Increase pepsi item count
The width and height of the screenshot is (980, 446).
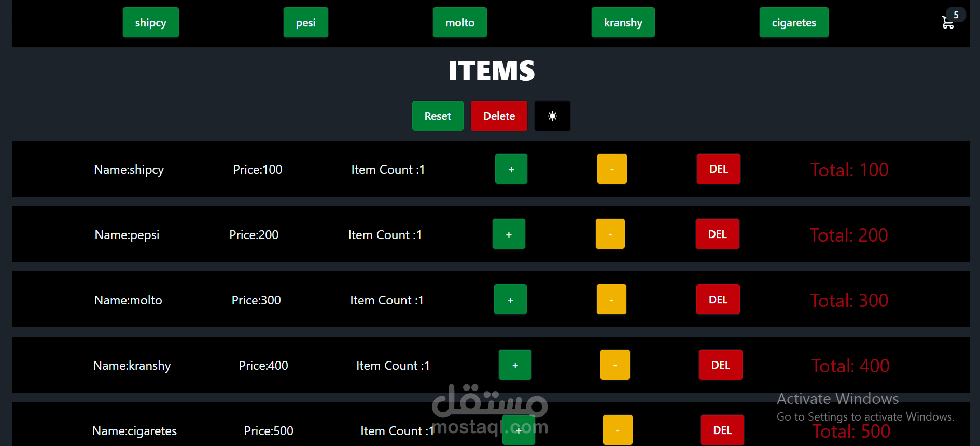coord(509,234)
